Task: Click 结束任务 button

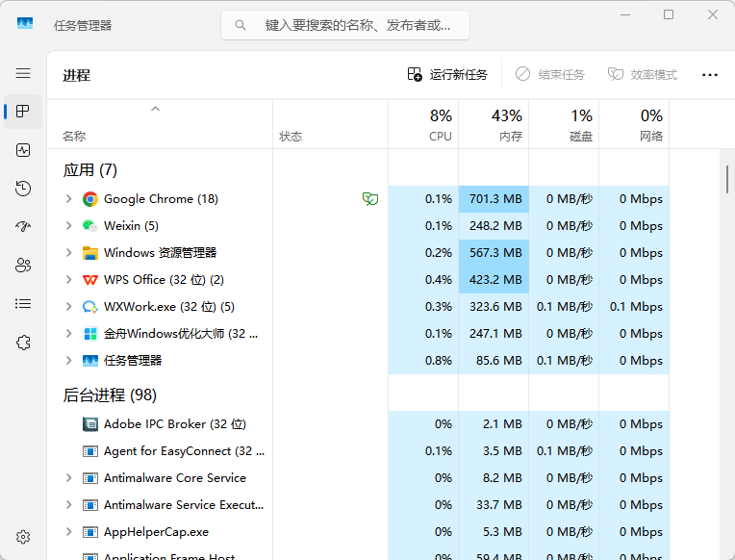Action: point(550,75)
